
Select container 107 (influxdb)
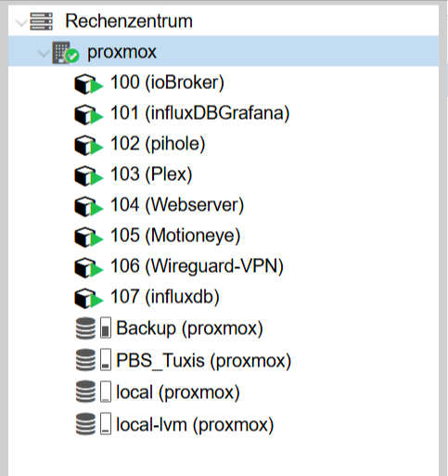tap(165, 297)
